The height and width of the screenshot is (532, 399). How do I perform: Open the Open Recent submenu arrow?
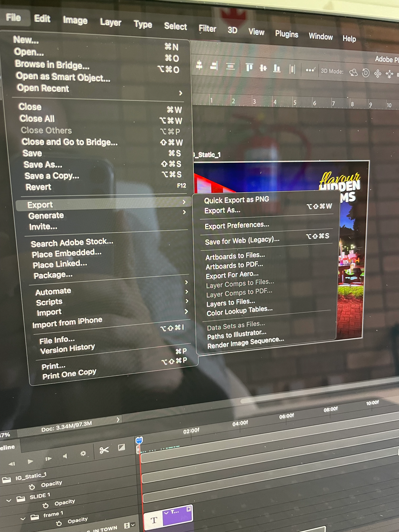tap(181, 93)
